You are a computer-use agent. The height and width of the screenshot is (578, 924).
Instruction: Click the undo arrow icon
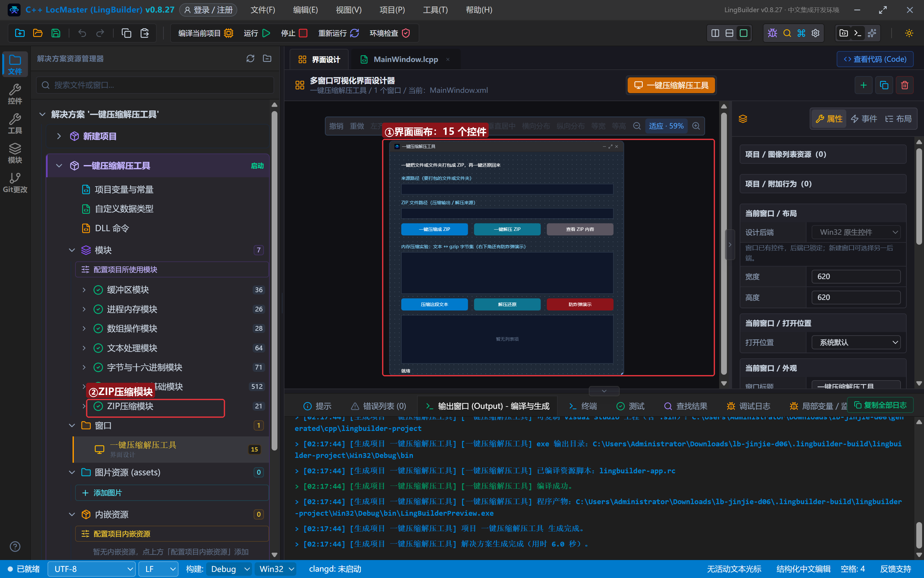point(82,33)
